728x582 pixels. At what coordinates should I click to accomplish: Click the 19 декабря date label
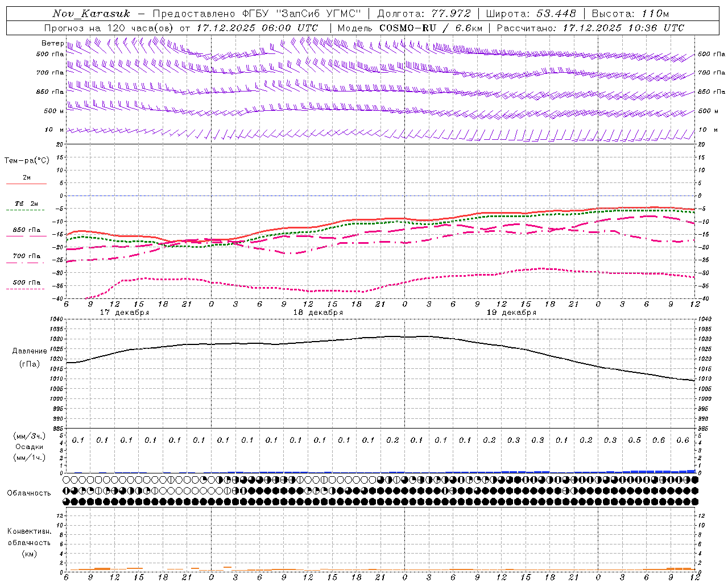[511, 313]
